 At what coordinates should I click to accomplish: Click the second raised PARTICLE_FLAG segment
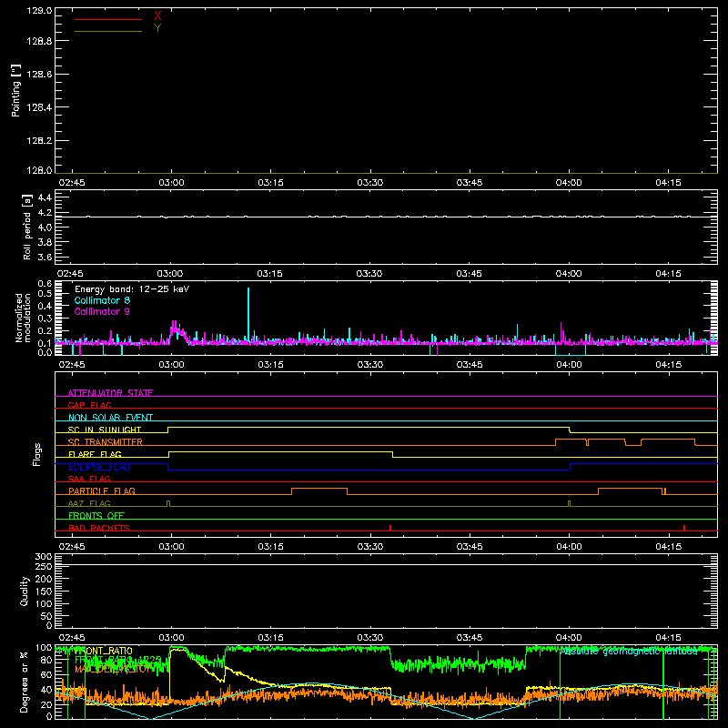click(x=630, y=489)
